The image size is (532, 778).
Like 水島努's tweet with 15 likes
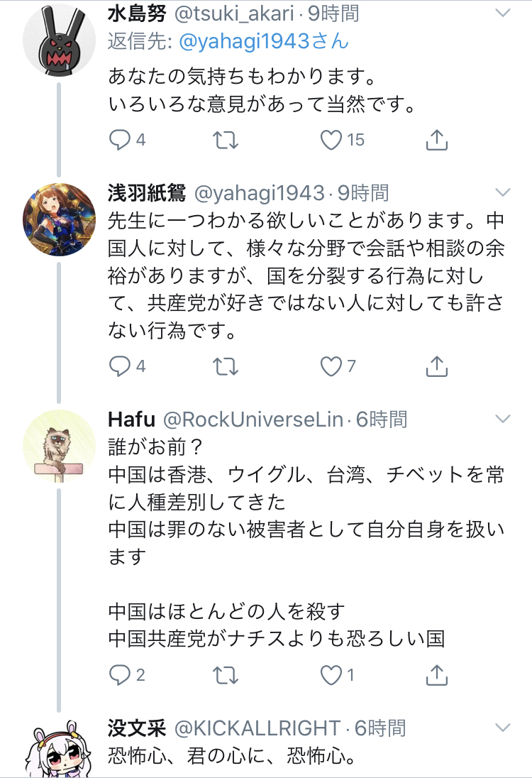331,140
